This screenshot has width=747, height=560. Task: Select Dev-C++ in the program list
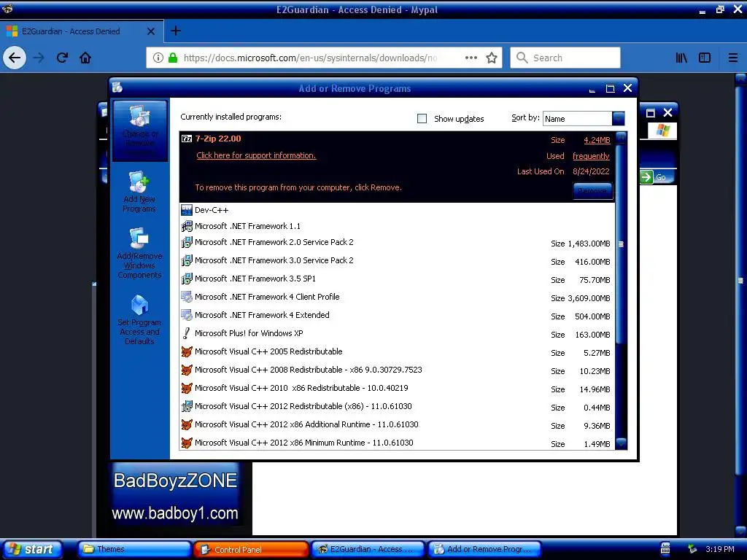pyautogui.click(x=398, y=210)
